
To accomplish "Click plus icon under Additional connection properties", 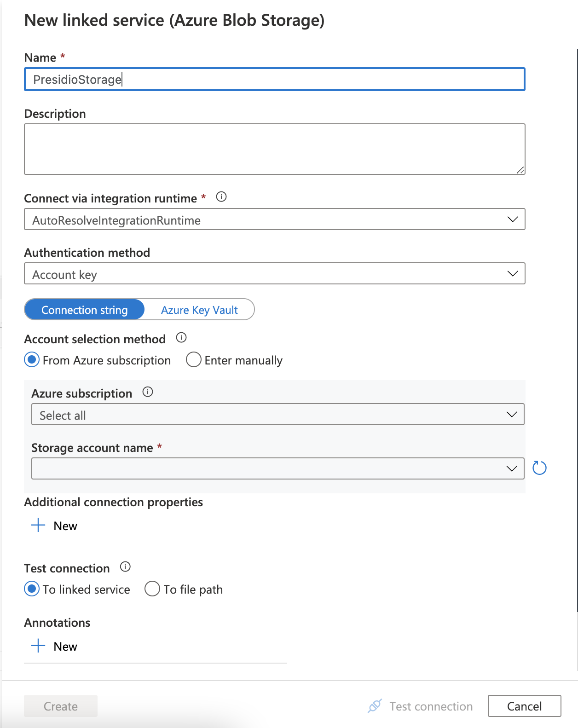I will [x=38, y=526].
